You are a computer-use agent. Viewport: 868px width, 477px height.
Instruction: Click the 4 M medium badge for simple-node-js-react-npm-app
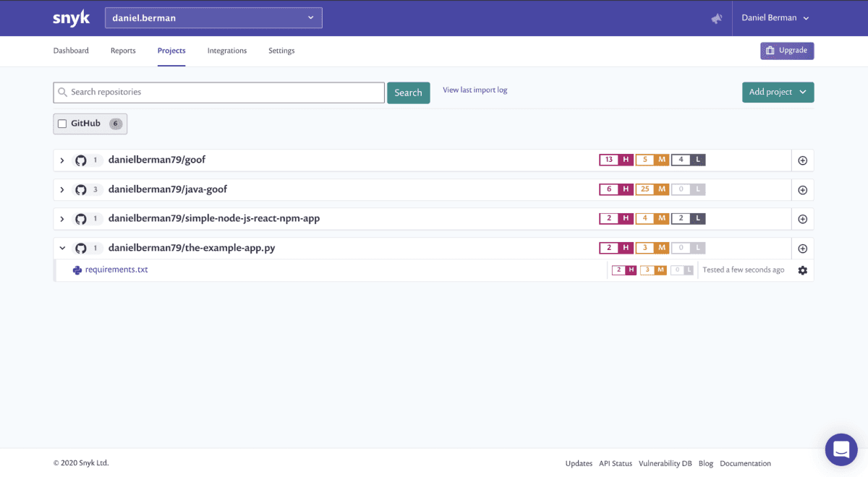[652, 218]
